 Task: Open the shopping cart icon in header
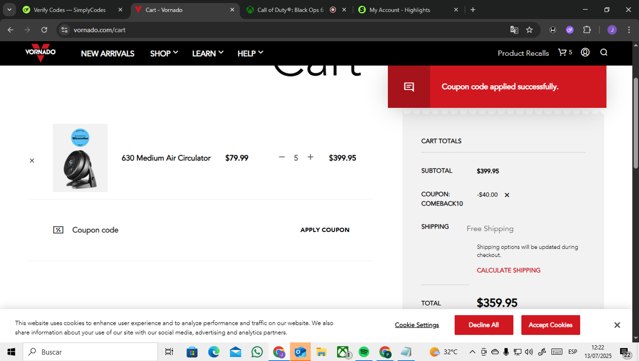564,52
